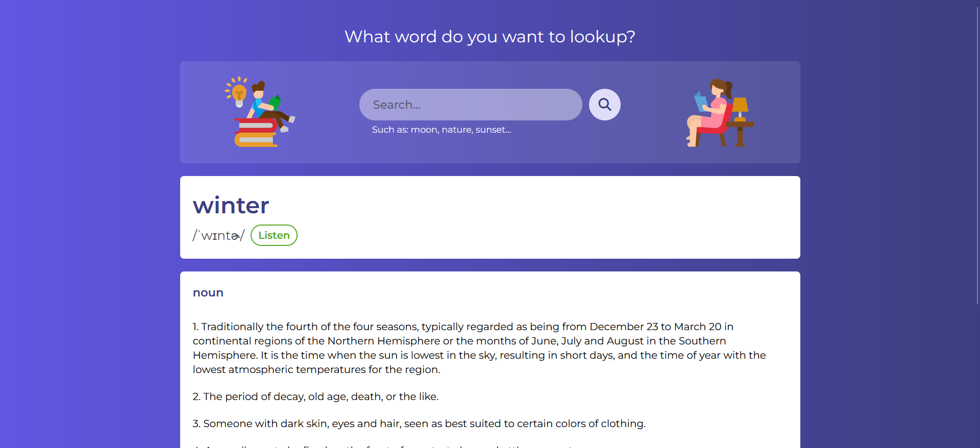Click the stacked books under the boy
The image size is (980, 448).
point(257,133)
